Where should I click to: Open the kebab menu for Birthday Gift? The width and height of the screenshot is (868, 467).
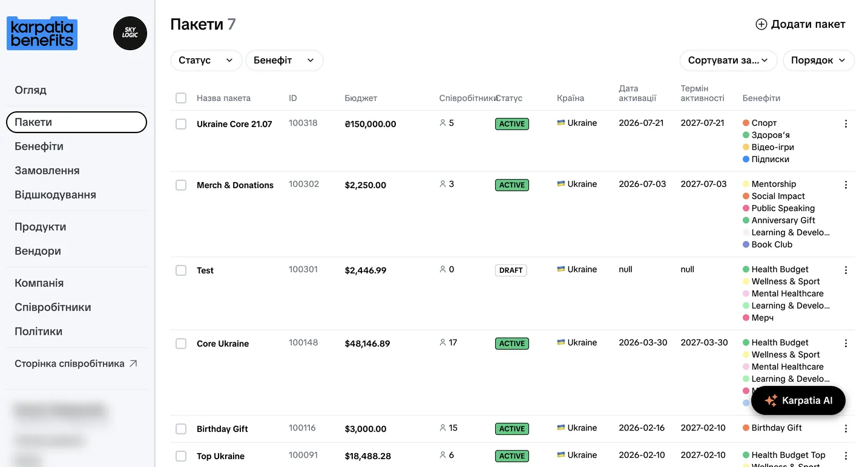pyautogui.click(x=846, y=428)
